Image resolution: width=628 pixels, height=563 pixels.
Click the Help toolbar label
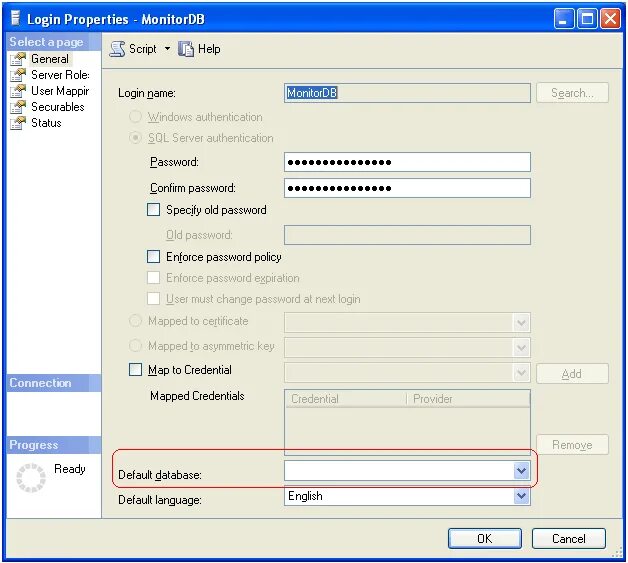tap(209, 49)
